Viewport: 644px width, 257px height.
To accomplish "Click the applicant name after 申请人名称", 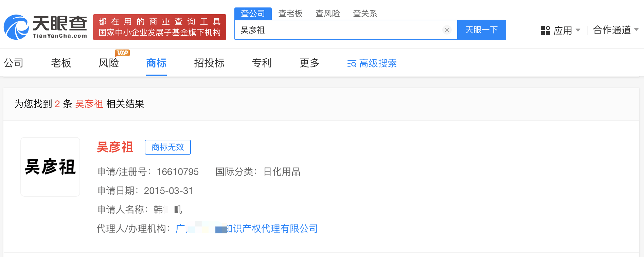I will click(x=168, y=210).
